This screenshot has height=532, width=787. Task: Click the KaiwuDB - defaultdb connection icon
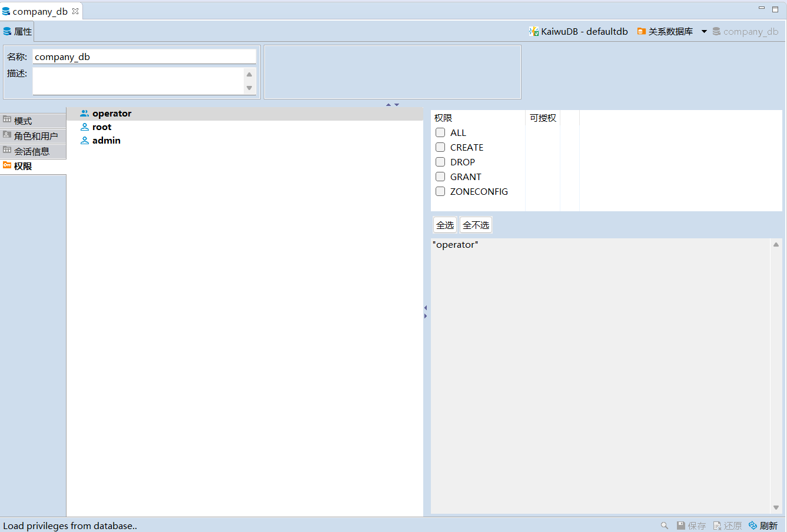tap(534, 32)
